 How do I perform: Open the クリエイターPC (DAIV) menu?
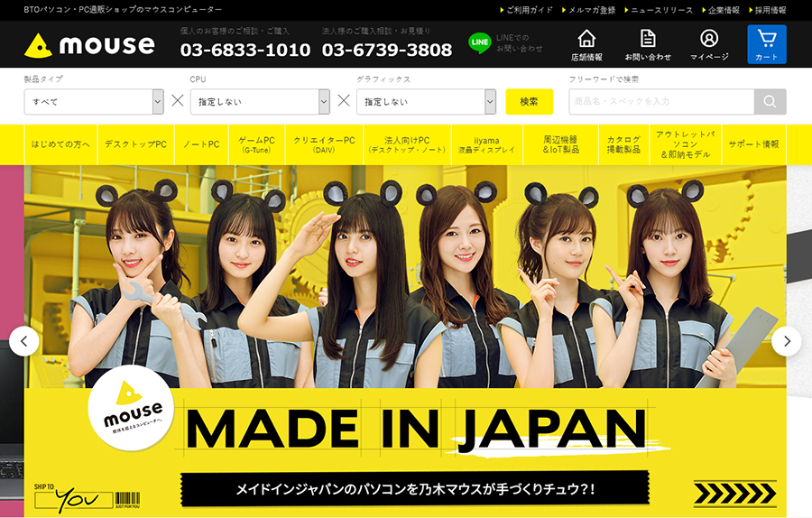click(324, 144)
